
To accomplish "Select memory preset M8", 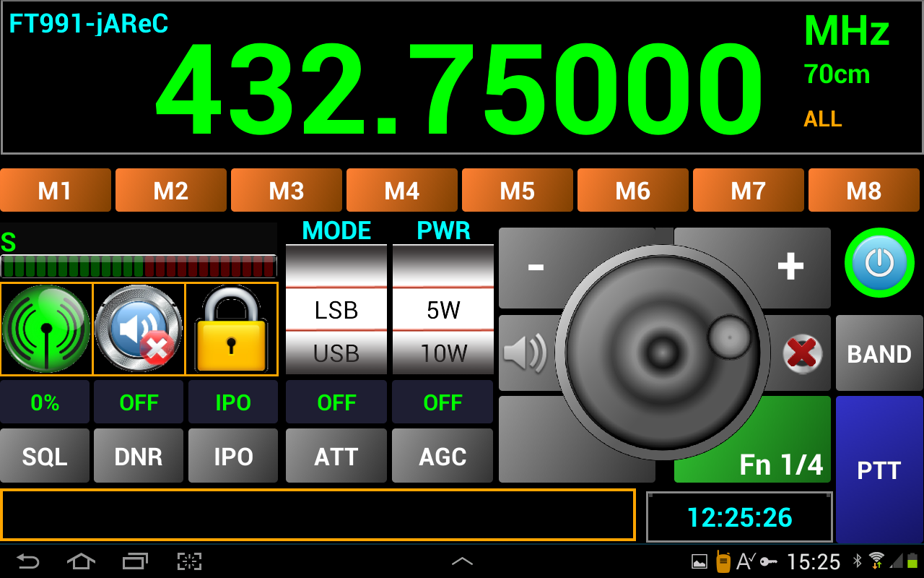I will 864,191.
